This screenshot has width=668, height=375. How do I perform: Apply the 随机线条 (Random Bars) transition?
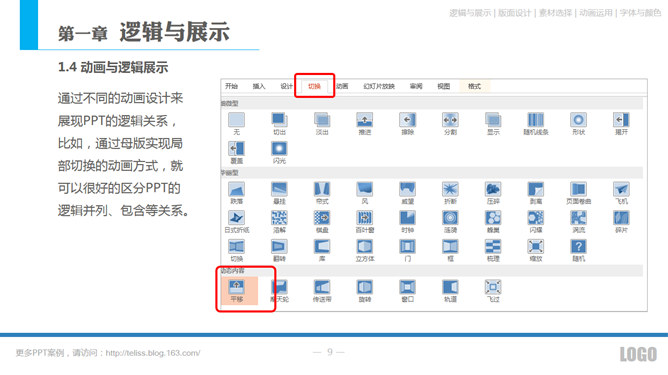536,124
